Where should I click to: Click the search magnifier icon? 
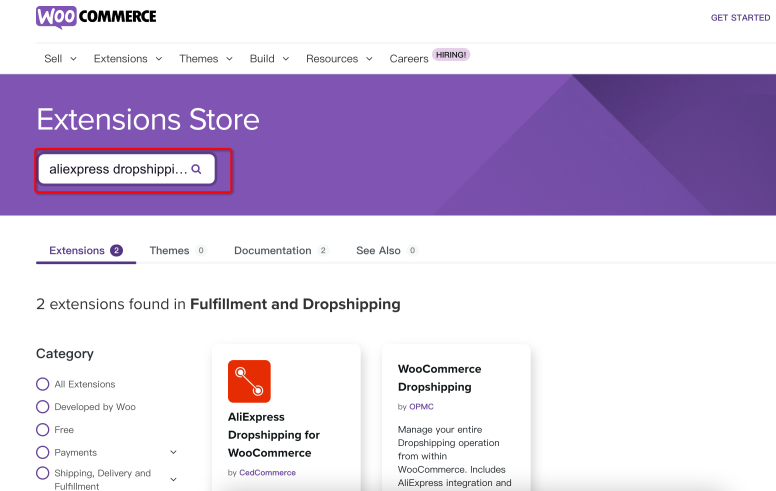point(196,169)
